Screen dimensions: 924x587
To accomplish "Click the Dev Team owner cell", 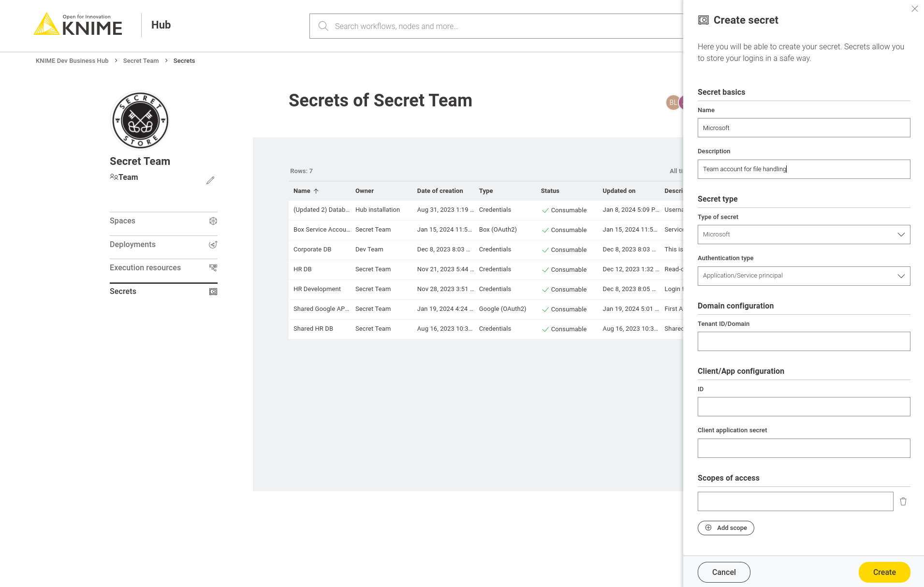I will tap(369, 249).
